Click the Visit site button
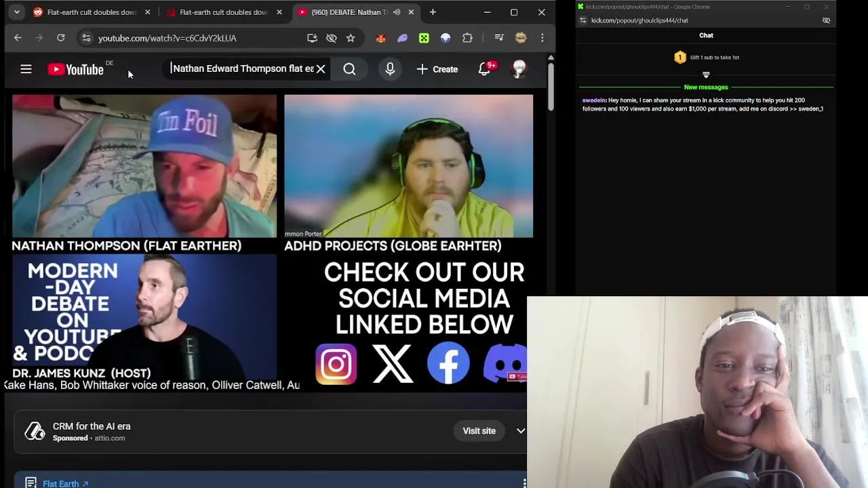 point(479,431)
